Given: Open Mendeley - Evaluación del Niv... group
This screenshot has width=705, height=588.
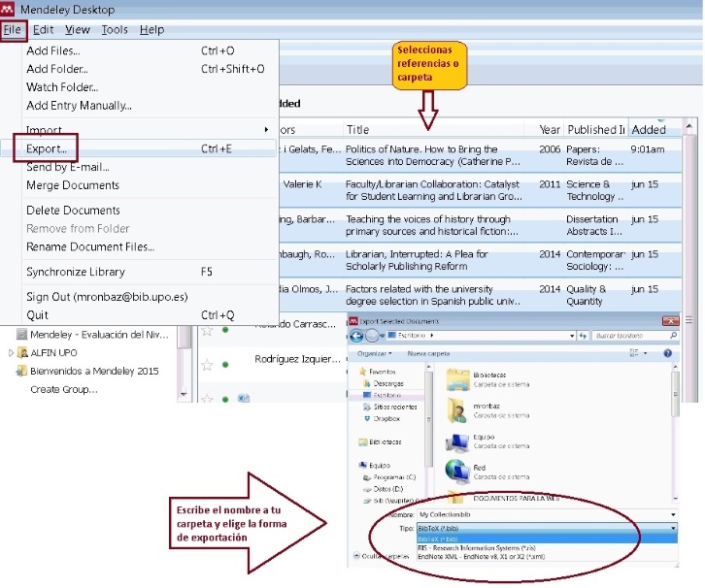Looking at the screenshot, I should tap(92, 335).
